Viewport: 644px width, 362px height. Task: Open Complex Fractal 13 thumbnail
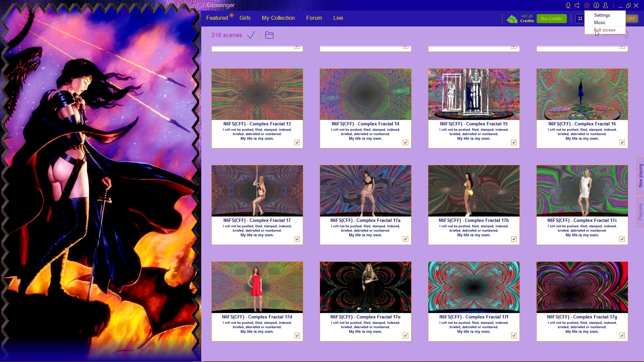click(x=257, y=95)
